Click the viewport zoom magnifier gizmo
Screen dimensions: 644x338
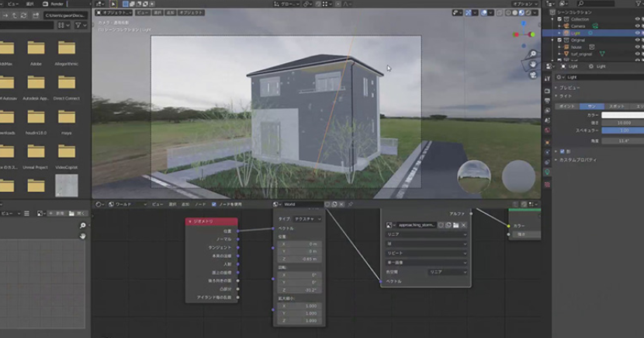click(532, 53)
